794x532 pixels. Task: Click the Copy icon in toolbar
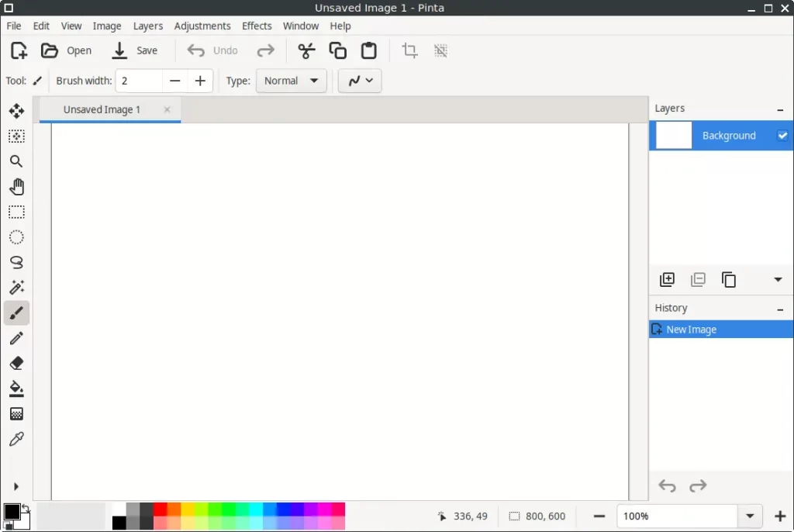[338, 50]
